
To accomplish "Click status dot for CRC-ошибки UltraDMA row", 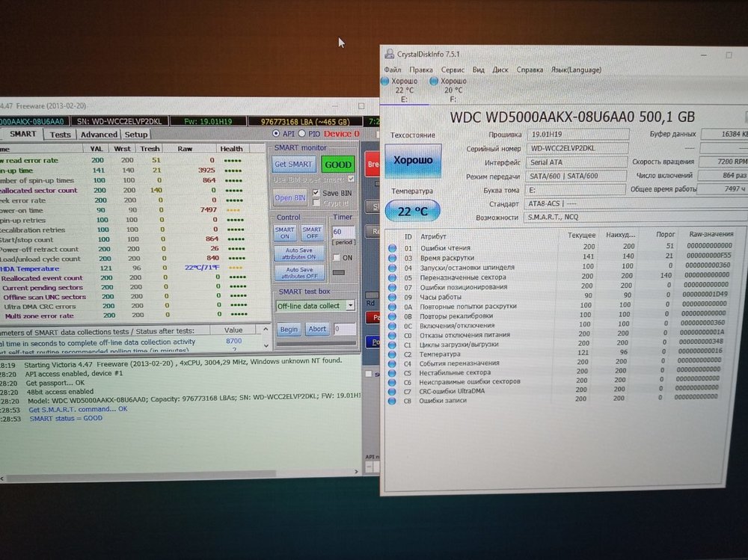I will coord(392,391).
